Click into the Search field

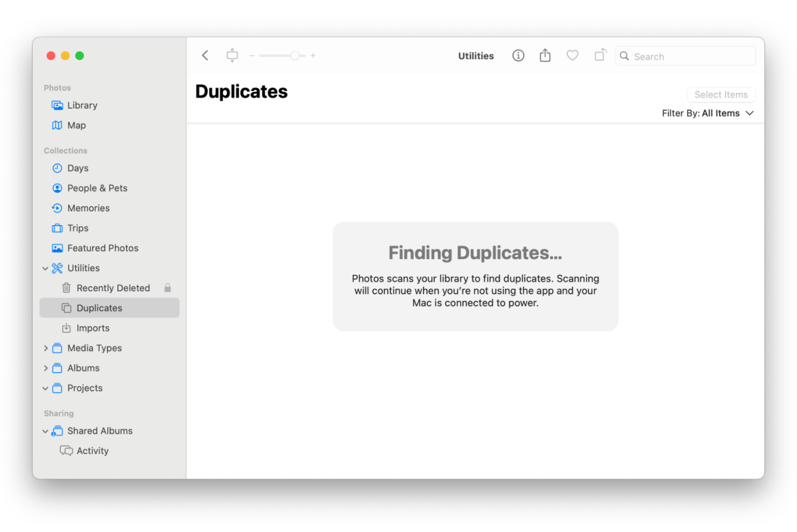(685, 56)
